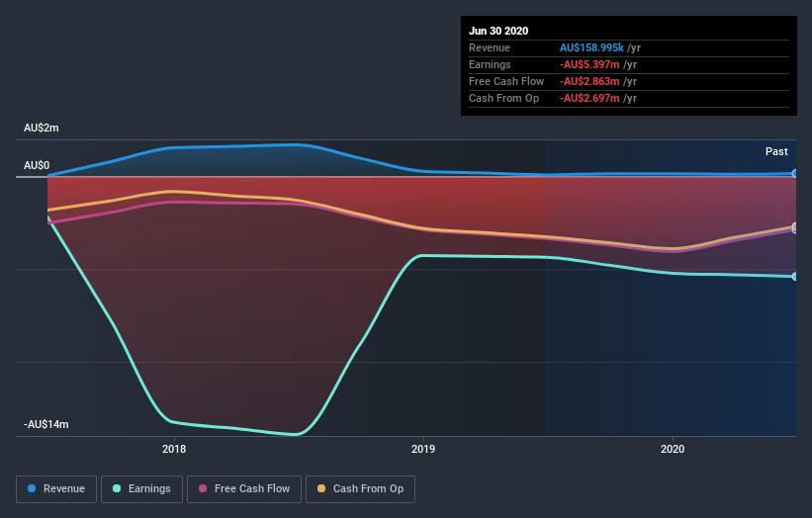Image resolution: width=812 pixels, height=518 pixels.
Task: Click the AU$0 y-axis label
Action: click(x=37, y=166)
